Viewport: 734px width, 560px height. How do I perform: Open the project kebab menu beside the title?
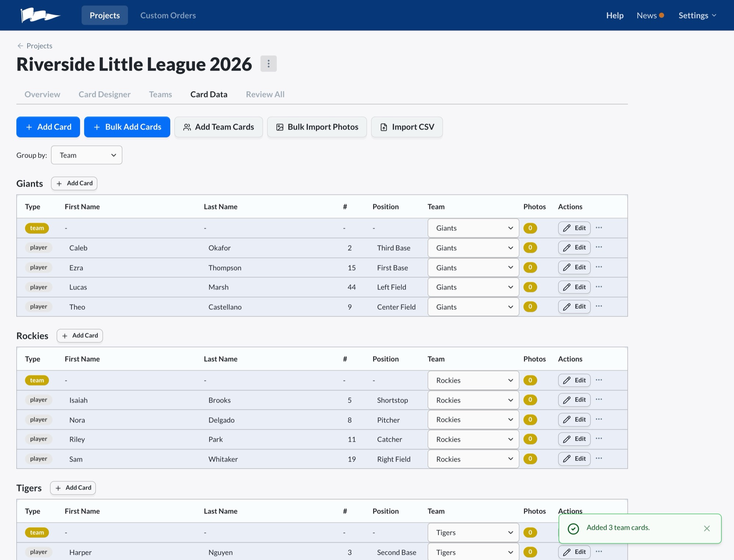[x=268, y=64]
